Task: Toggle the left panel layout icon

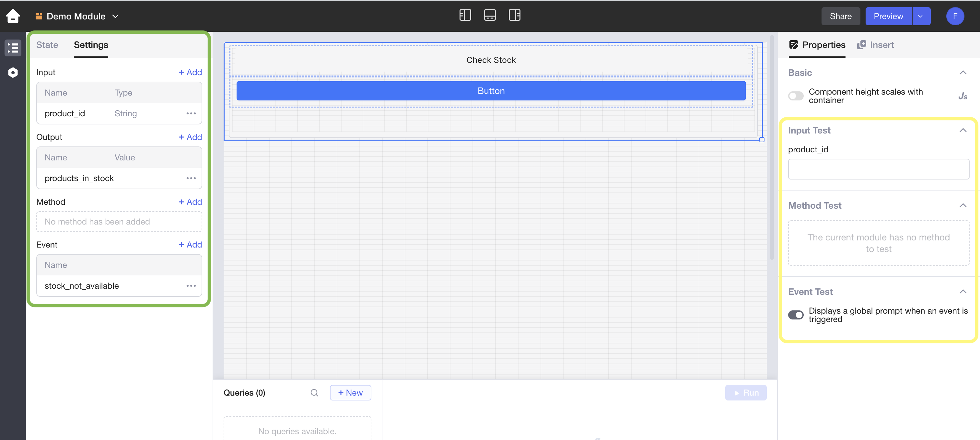Action: (465, 15)
